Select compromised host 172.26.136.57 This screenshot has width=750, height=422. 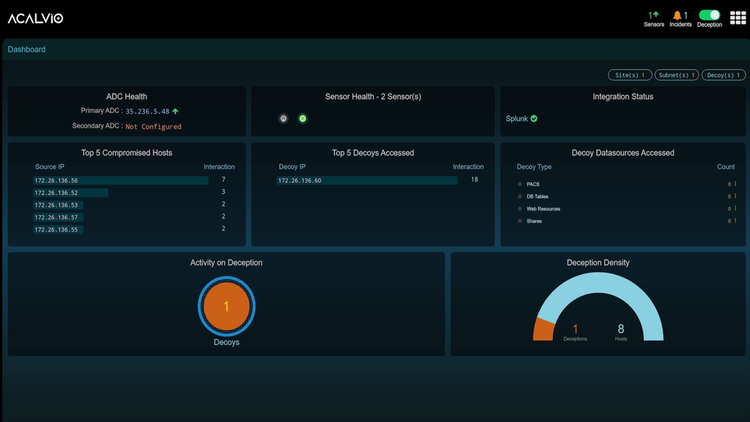[x=58, y=218]
